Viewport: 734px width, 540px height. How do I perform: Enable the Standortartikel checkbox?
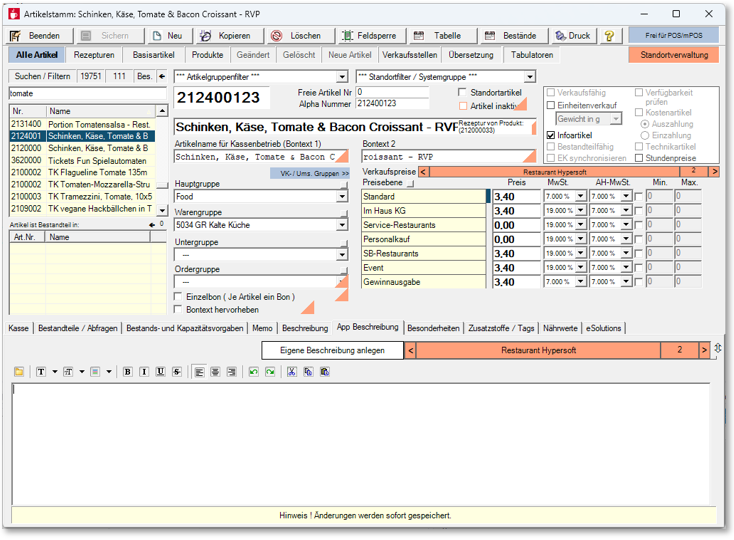[x=463, y=92]
